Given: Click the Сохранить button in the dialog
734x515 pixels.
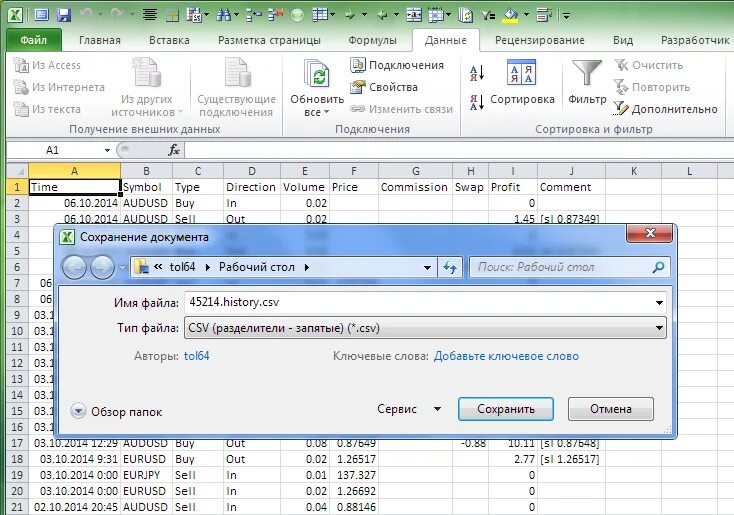Looking at the screenshot, I should click(506, 409).
